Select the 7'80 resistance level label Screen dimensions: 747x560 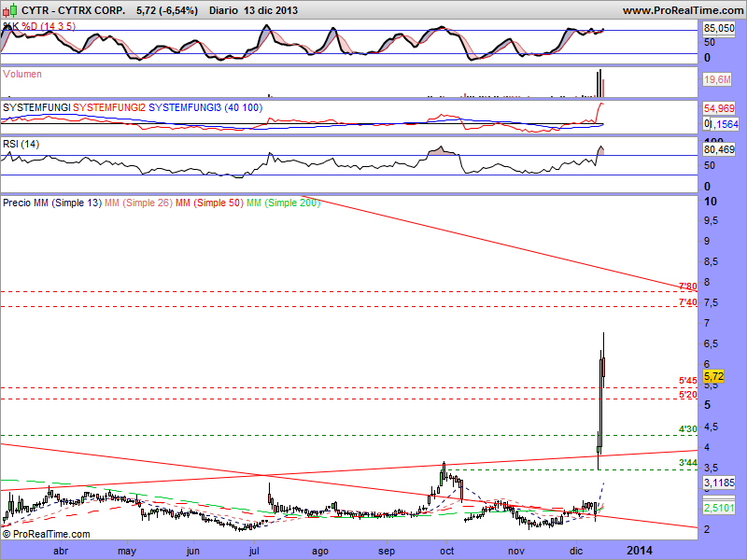688,287
